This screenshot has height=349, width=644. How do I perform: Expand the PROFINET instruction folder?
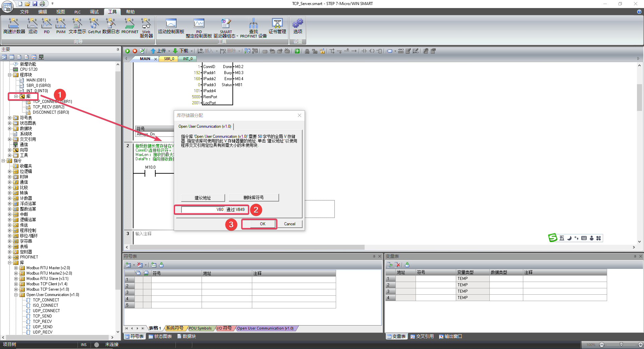click(x=9, y=257)
